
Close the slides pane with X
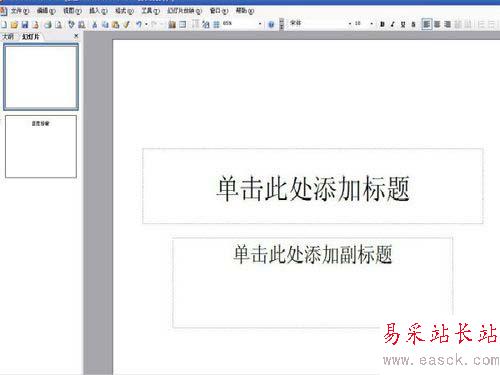click(x=76, y=36)
